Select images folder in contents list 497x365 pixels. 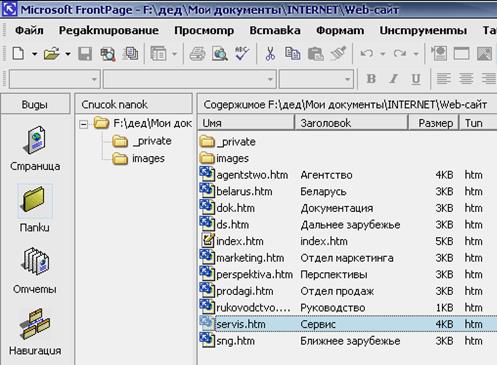point(224,158)
